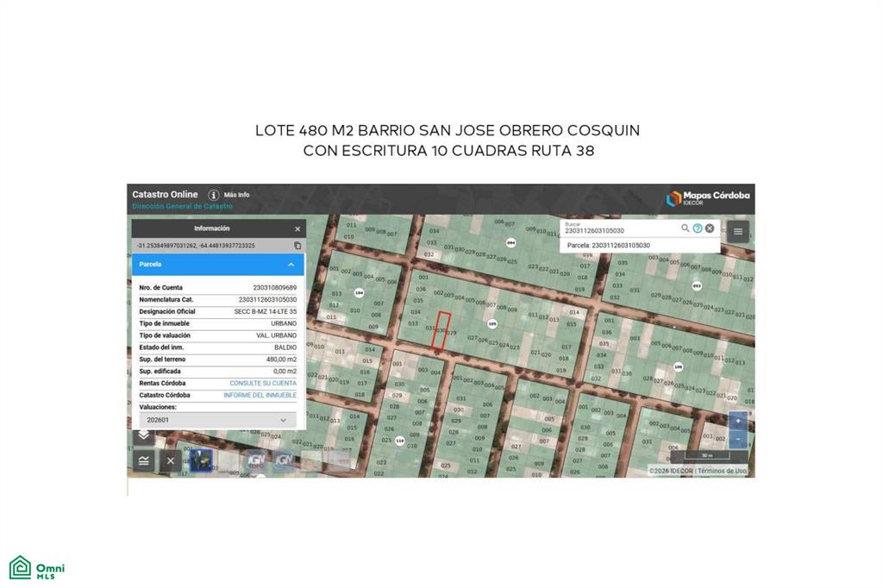Click the VAL. URBANO valuation type value
The image size is (883, 588).
coord(277,335)
